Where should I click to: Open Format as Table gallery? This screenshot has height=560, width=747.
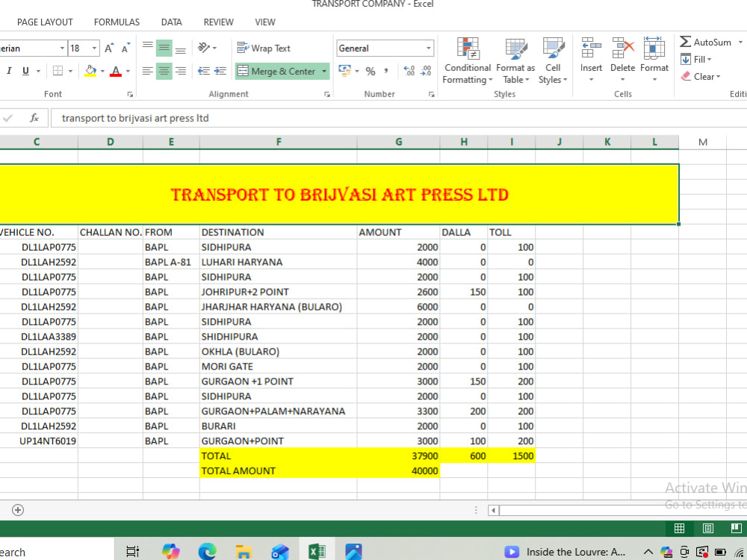[515, 61]
